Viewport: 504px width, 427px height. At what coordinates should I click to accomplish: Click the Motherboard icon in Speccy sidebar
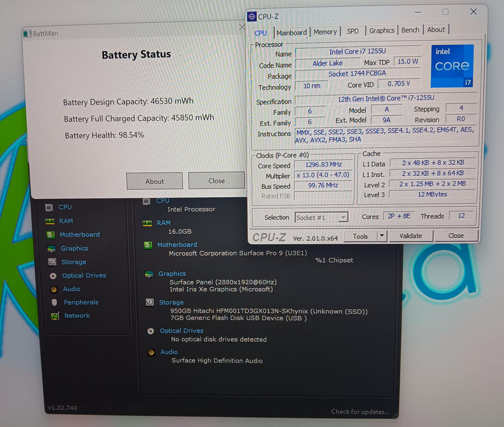(51, 235)
